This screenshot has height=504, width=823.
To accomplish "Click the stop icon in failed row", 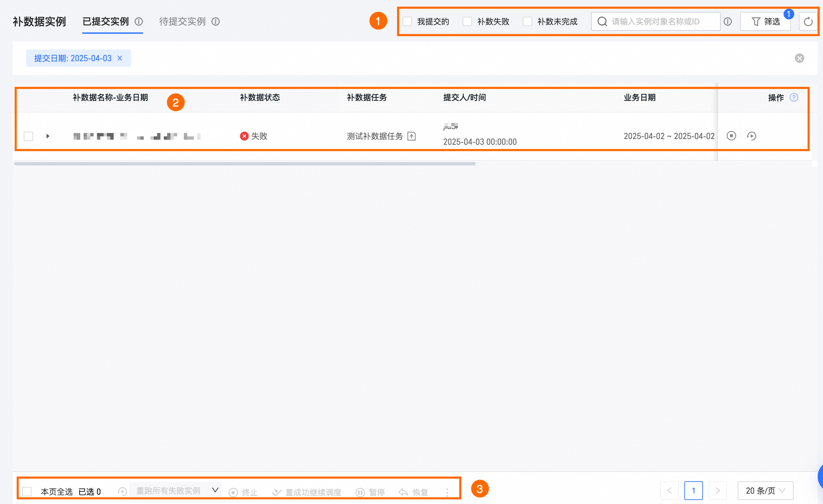I will [731, 136].
